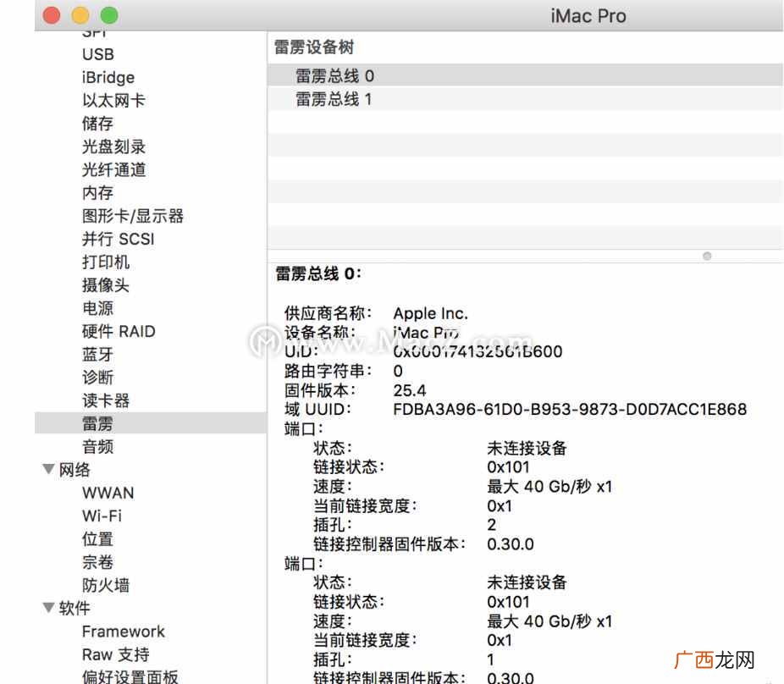Click the 路由字符串 label
This screenshot has width=784, height=684.
(328, 371)
